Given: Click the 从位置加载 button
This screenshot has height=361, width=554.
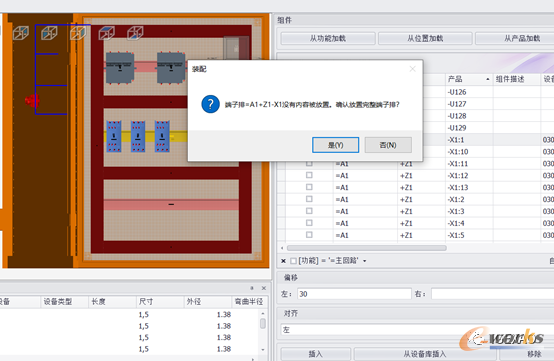Looking at the screenshot, I should [x=425, y=39].
